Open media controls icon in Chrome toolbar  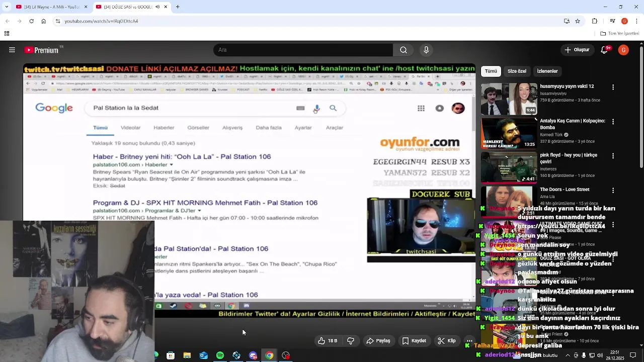[x=612, y=21]
